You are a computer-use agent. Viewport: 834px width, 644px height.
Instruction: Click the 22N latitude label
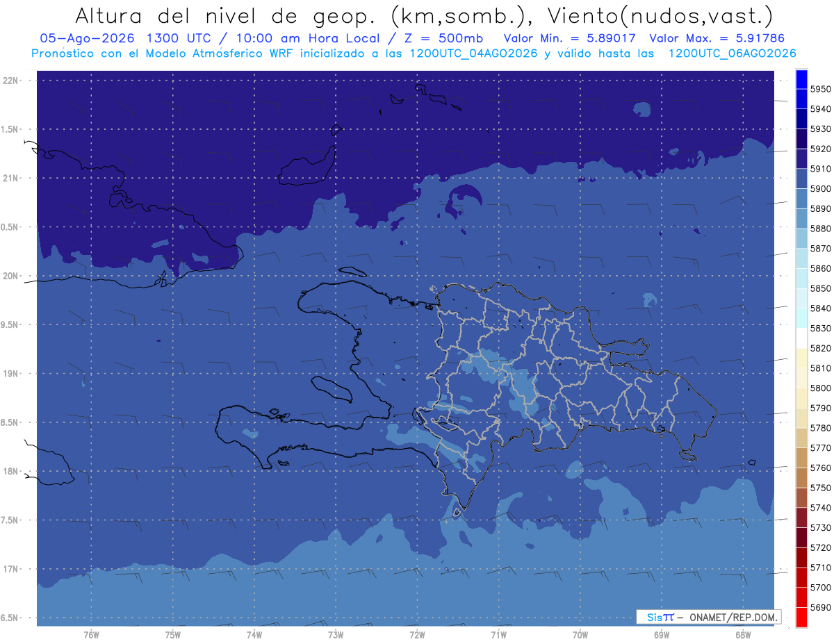[12, 81]
